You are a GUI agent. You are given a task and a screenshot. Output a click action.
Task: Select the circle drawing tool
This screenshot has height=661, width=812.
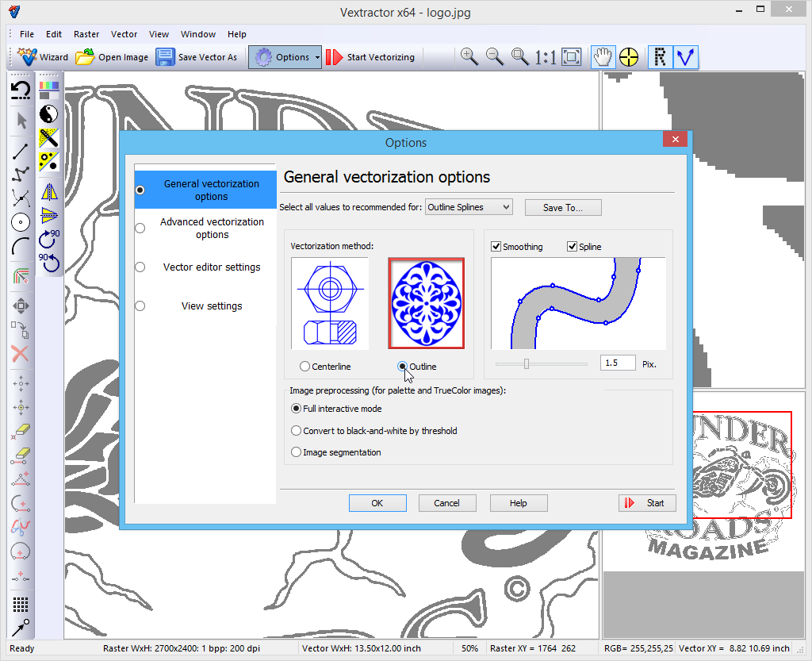tap(21, 223)
